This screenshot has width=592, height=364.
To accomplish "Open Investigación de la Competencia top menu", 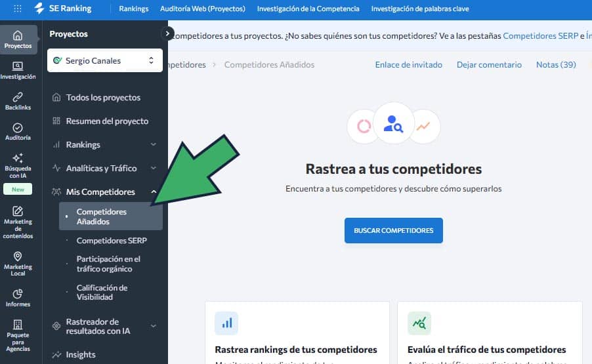I will 308,9.
